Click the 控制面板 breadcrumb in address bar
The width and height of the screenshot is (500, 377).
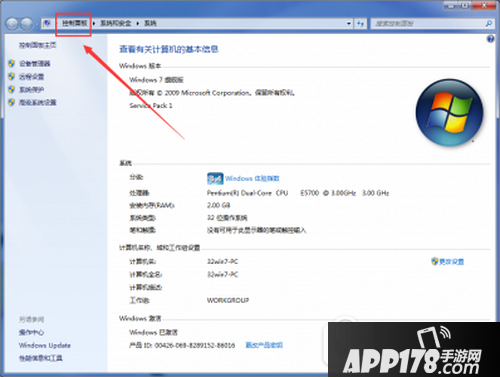pyautogui.click(x=74, y=23)
